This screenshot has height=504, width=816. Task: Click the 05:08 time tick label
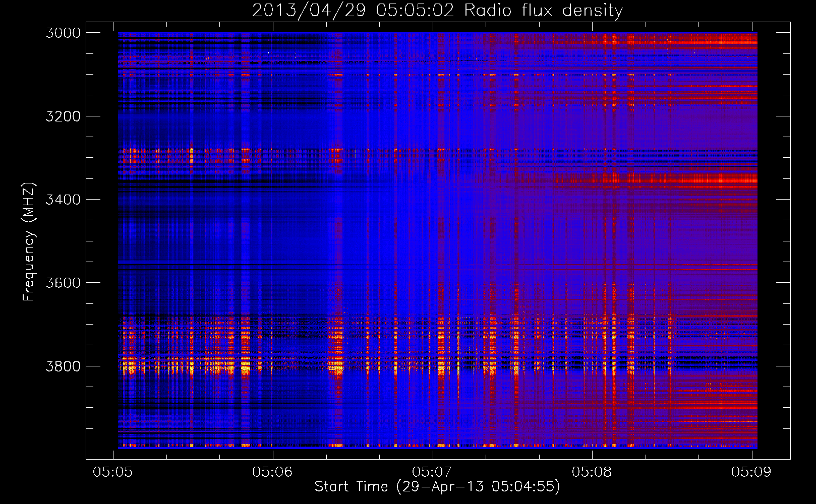click(592, 472)
